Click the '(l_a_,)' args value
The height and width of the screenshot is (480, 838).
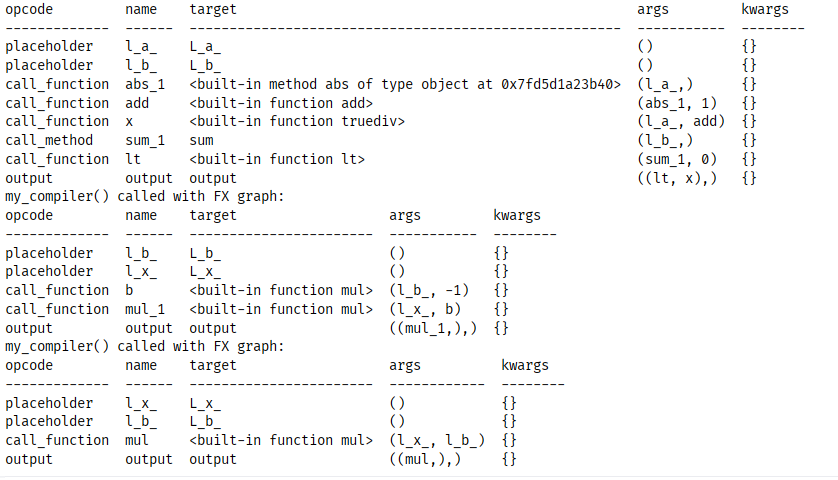coord(665,84)
